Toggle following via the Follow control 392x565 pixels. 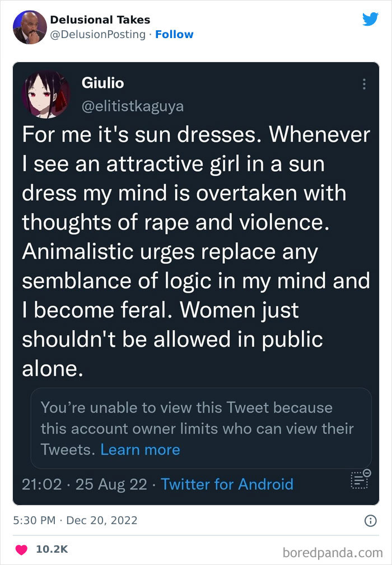pos(175,34)
